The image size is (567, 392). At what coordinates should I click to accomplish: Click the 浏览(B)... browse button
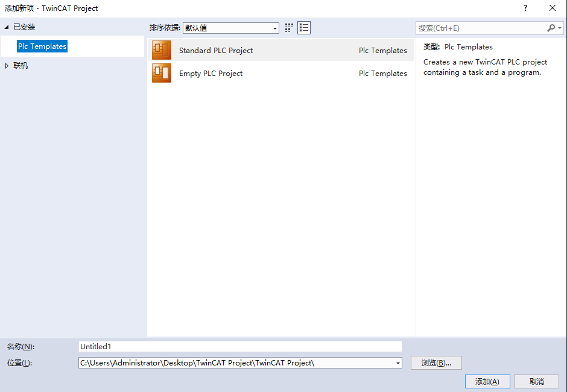click(x=436, y=362)
